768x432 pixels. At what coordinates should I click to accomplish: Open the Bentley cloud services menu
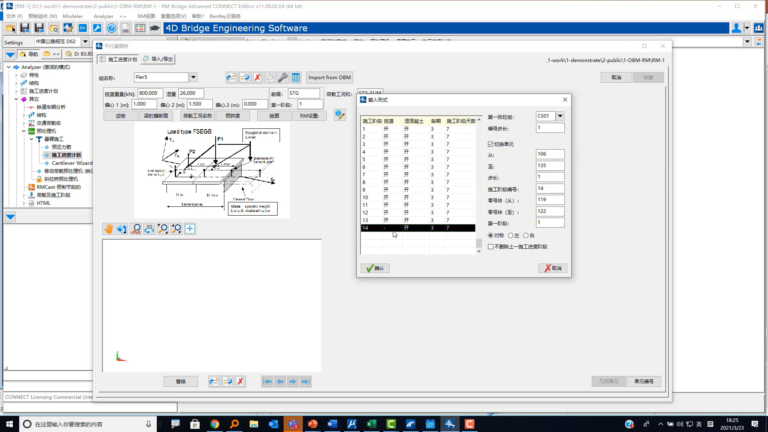(225, 16)
